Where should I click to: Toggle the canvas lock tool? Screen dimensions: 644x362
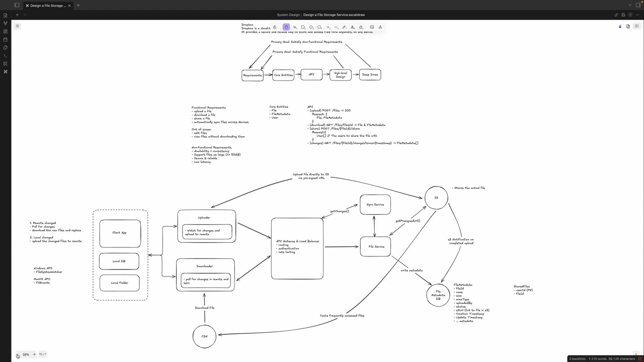pos(275,27)
